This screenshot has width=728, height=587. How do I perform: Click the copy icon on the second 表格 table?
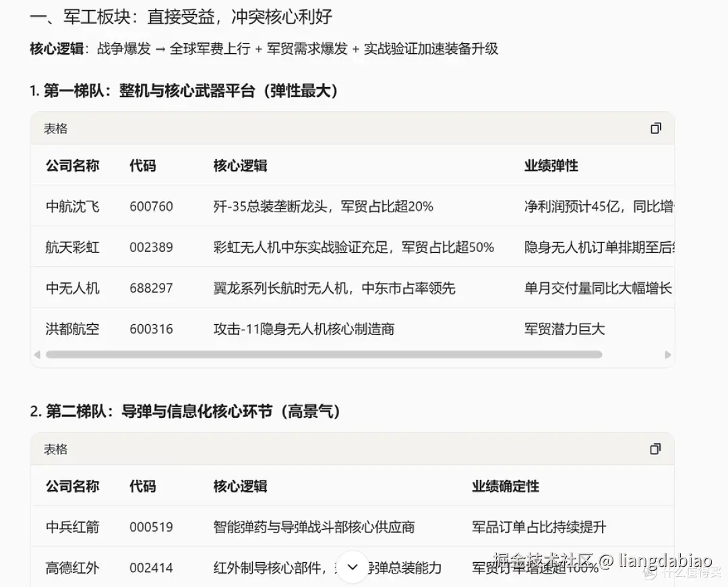point(655,448)
